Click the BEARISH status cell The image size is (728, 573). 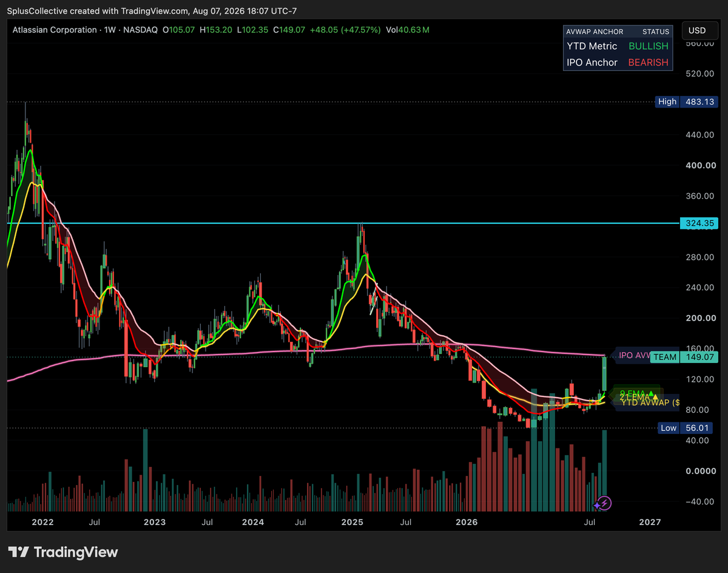(x=649, y=63)
